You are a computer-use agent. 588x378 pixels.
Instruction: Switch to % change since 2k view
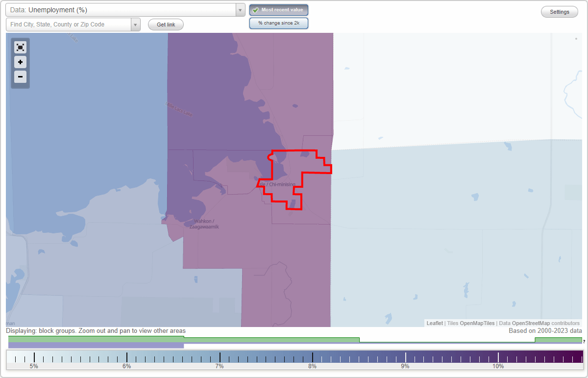pyautogui.click(x=279, y=23)
